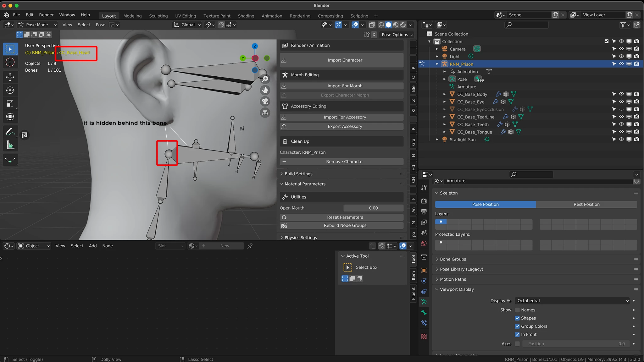
Task: Switch to the Sculpting workspace tab
Action: (x=158, y=16)
